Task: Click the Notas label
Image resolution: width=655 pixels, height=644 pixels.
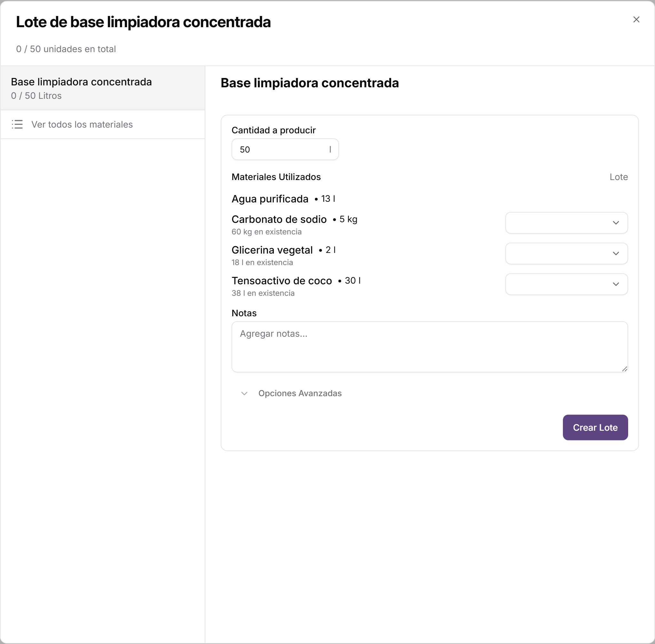Action: [x=244, y=313]
